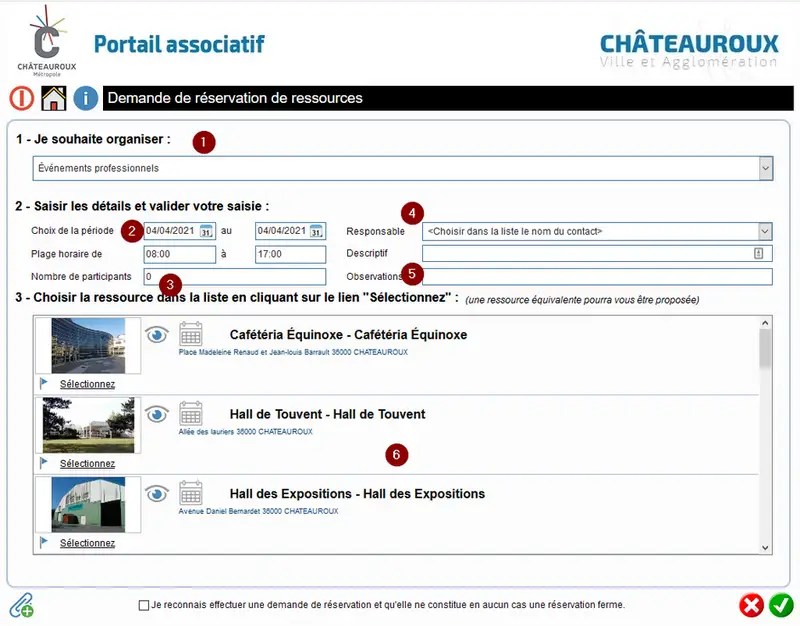The height and width of the screenshot is (626, 800).
Task: View Hall de Touvent availability calendar
Action: [x=191, y=413]
